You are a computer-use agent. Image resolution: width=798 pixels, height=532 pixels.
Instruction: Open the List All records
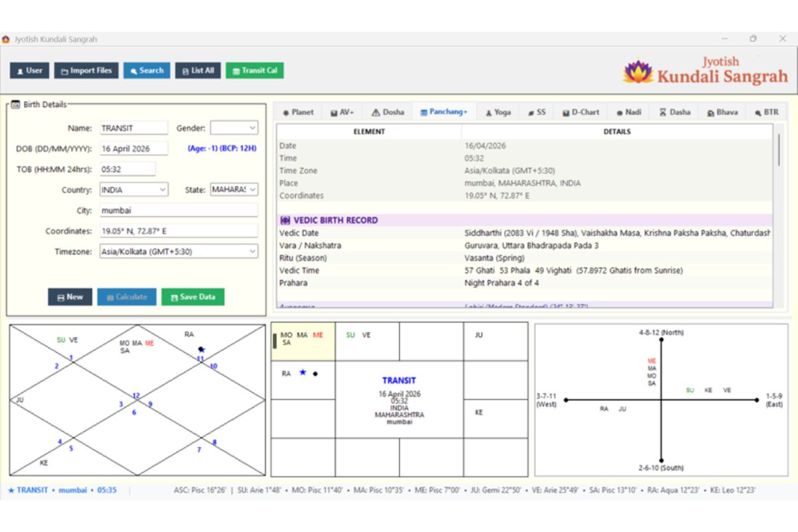(x=198, y=70)
